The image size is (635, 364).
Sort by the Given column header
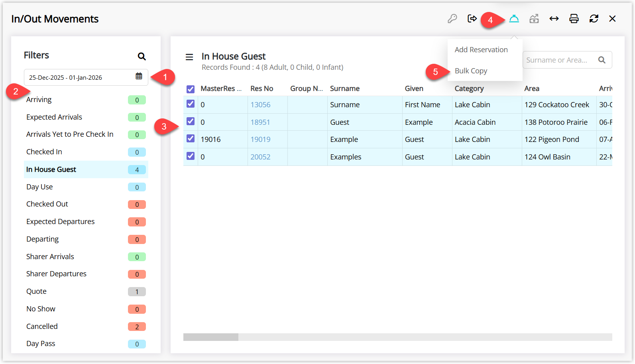point(414,89)
